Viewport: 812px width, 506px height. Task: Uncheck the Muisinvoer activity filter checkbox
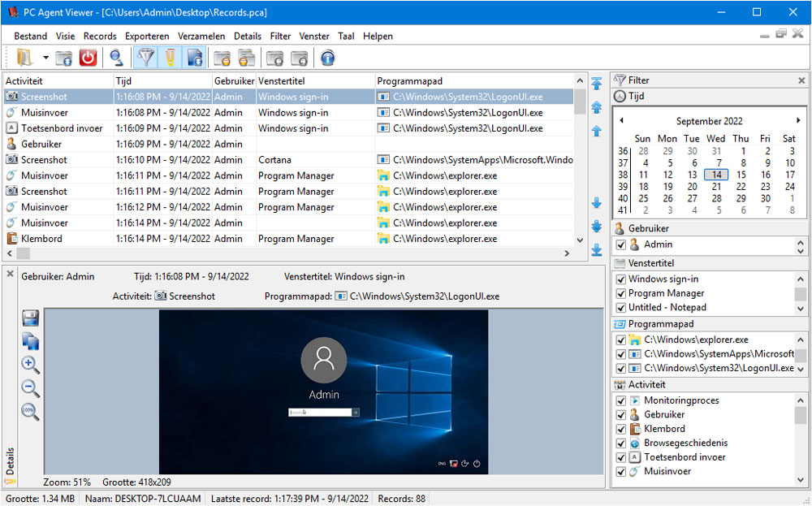(621, 472)
